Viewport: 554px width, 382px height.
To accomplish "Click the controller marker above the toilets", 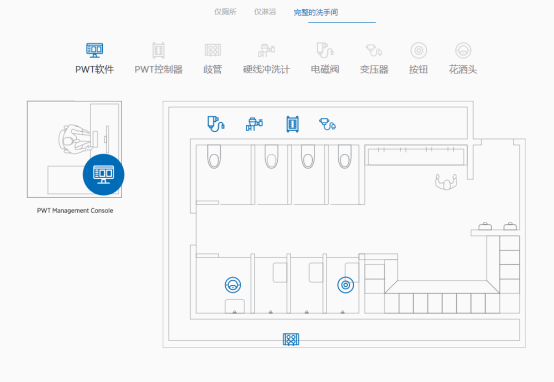I will click(293, 124).
